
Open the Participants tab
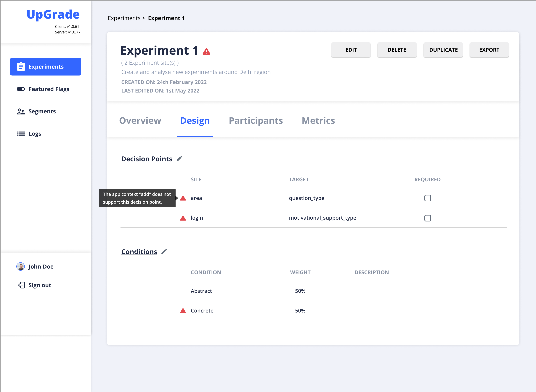[x=256, y=121]
